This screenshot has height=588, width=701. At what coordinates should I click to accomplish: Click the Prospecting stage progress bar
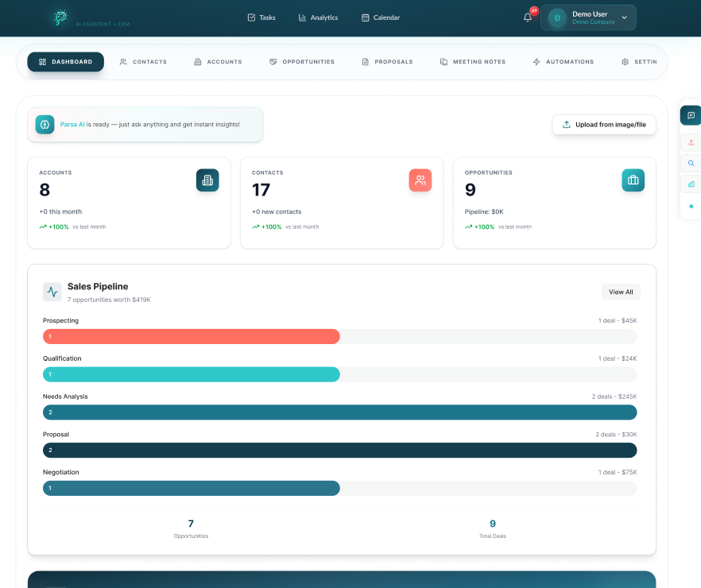pyautogui.click(x=191, y=336)
